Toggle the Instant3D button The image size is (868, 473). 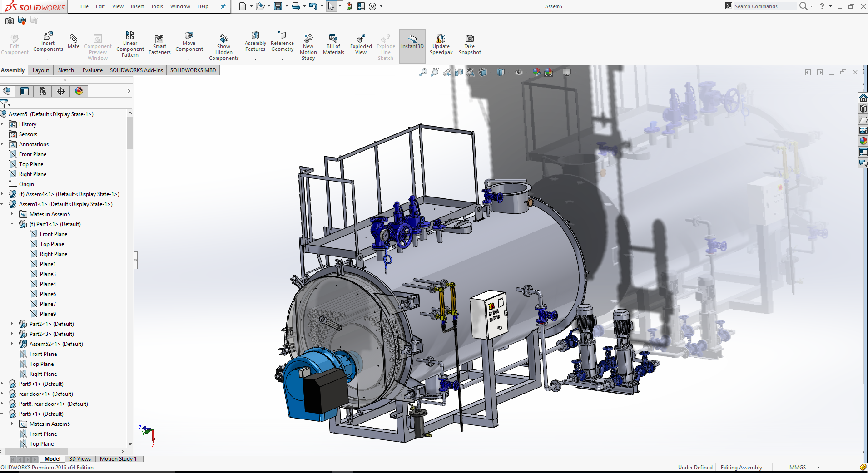[x=412, y=44]
